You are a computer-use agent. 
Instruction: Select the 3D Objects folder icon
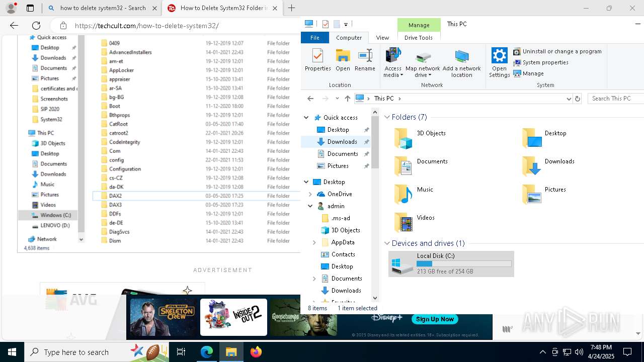click(x=403, y=138)
